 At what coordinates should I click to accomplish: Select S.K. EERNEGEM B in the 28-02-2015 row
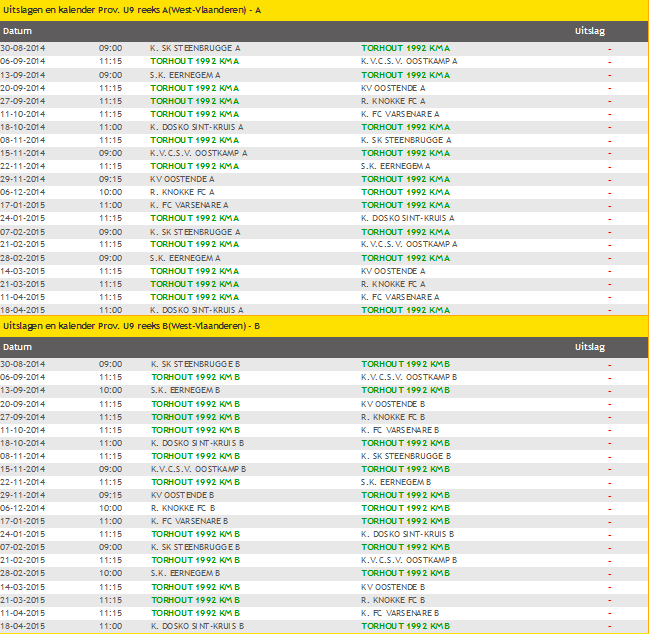point(185,573)
